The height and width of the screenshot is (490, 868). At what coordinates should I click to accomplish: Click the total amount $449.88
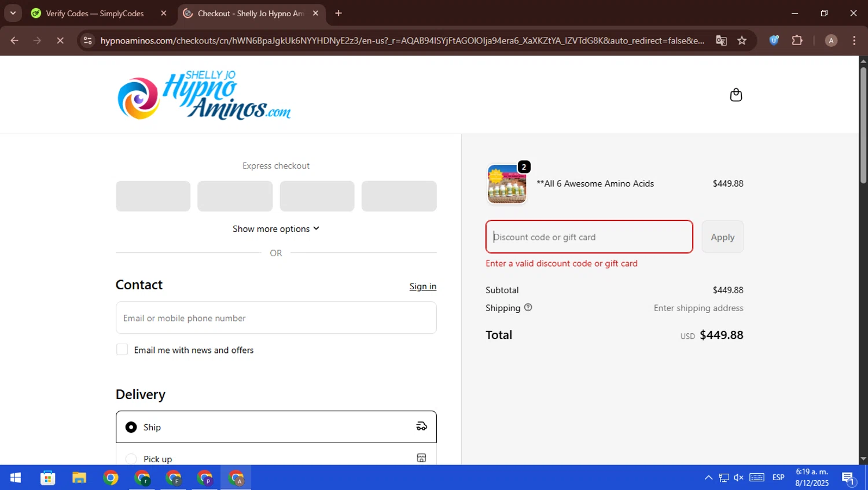pos(722,335)
